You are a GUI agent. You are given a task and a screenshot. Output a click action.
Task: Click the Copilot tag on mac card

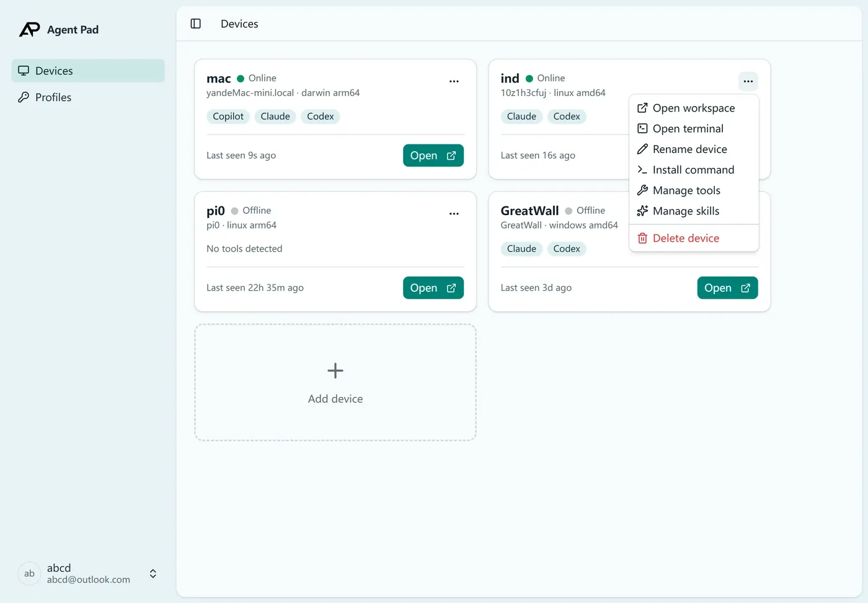(x=228, y=117)
